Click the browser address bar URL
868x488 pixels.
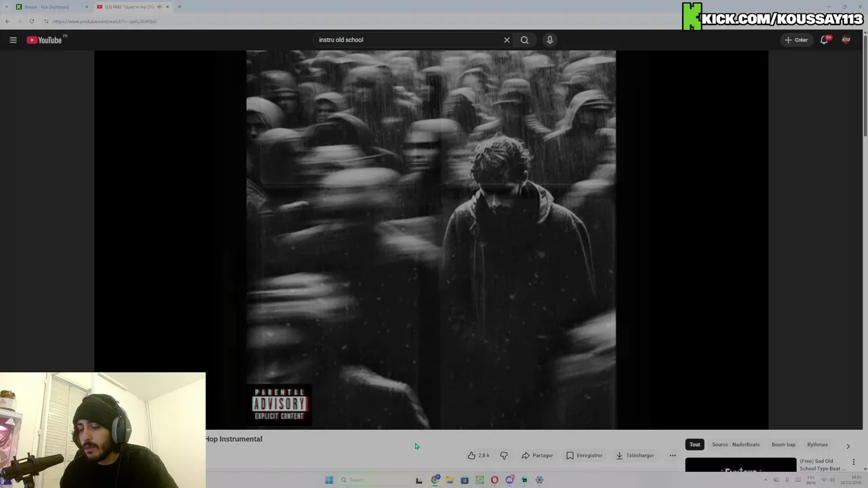point(105,21)
